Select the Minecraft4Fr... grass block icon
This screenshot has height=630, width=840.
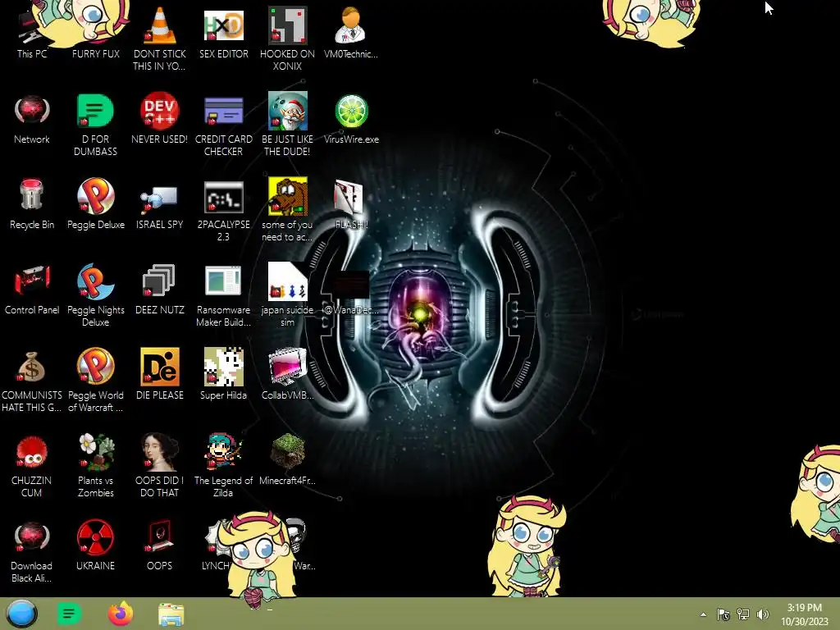click(x=287, y=459)
